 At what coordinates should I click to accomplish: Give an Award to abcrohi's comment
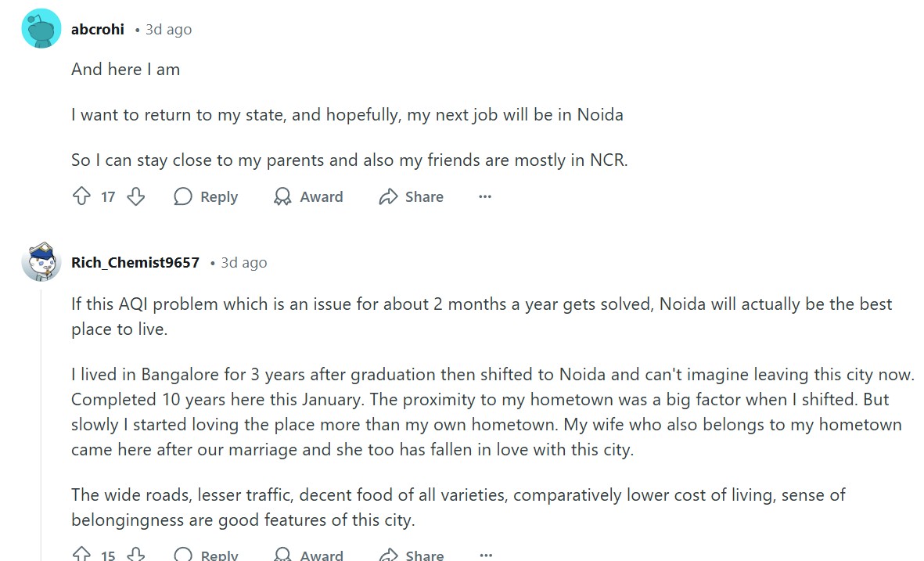(x=308, y=196)
